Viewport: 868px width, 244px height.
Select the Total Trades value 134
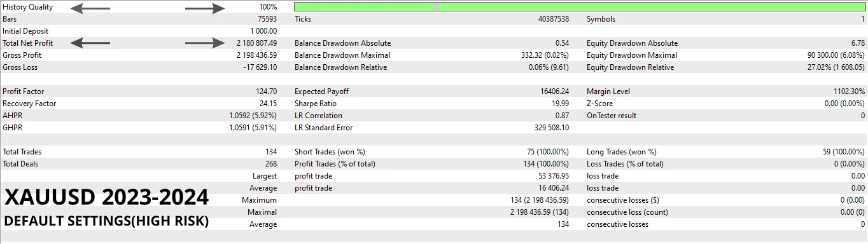tap(271, 152)
